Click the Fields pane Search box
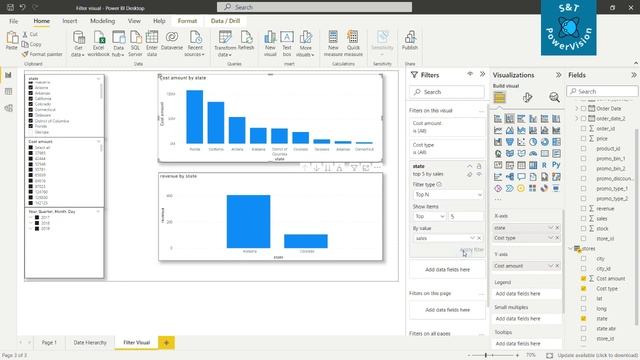Image resolution: width=640 pixels, height=360 pixels. point(602,91)
